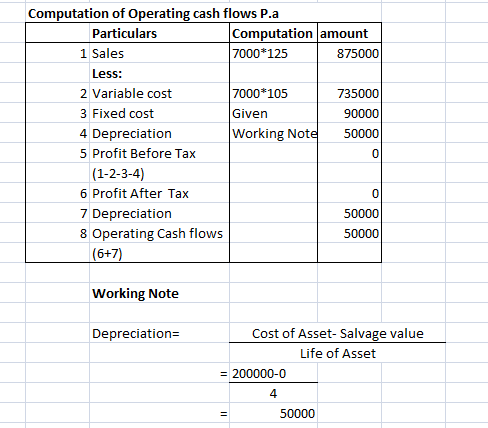Select the row 4 depreciation amount 50000
Image resolution: width=488 pixels, height=428 pixels.
tap(361, 133)
